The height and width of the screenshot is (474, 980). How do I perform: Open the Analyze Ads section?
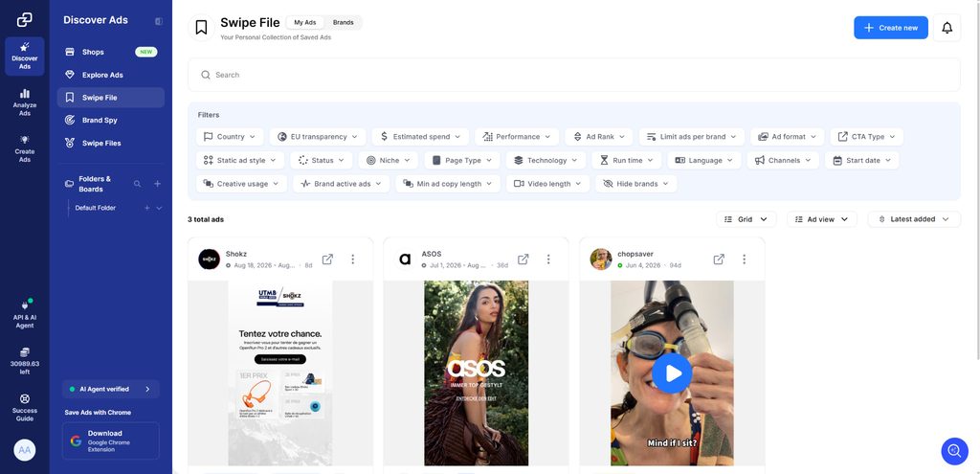[x=24, y=102]
